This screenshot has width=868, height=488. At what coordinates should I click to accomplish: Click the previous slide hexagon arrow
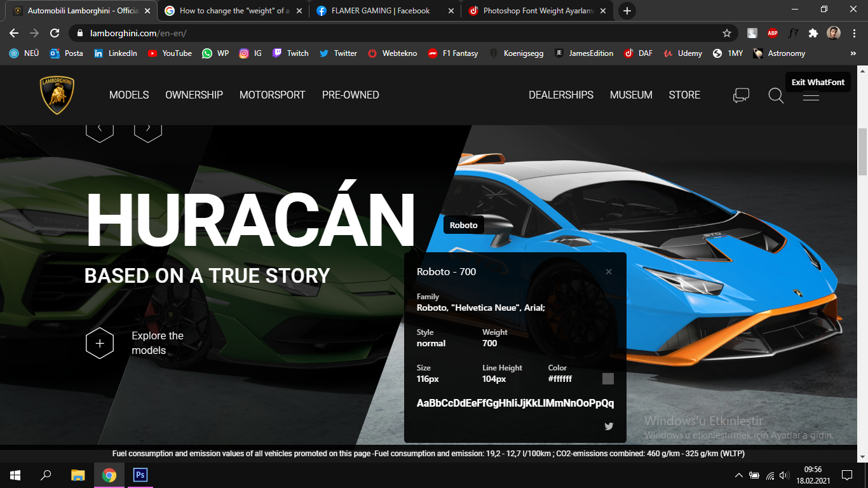pyautogui.click(x=100, y=130)
